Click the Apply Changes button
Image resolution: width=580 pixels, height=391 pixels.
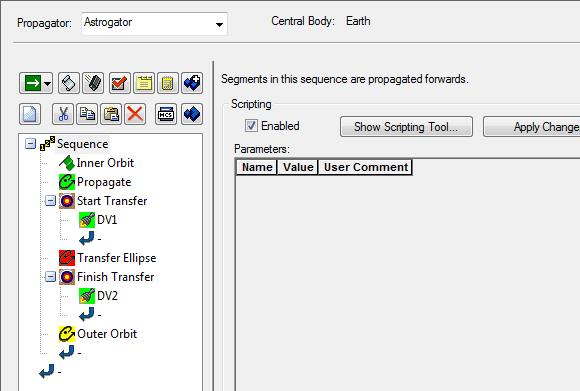(532, 127)
